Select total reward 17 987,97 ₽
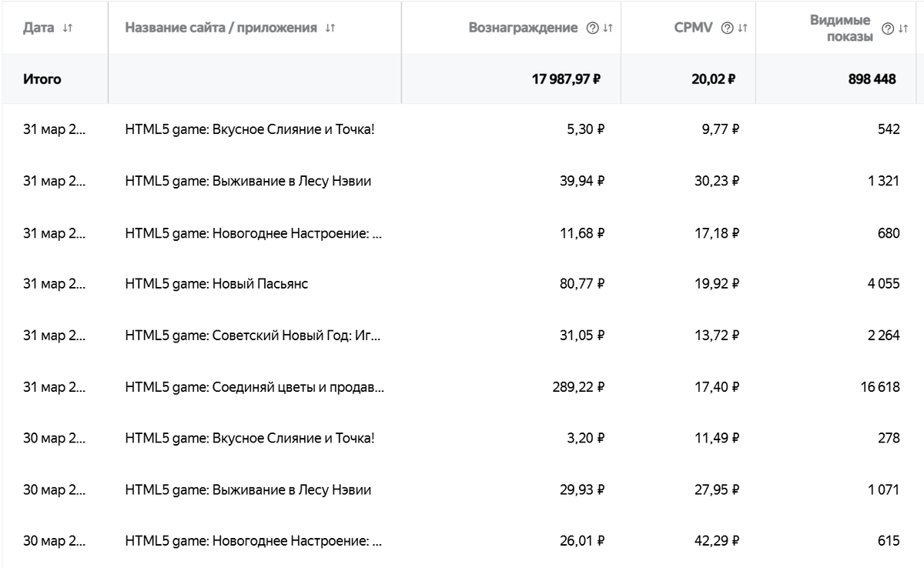This screenshot has width=924, height=568. pos(566,79)
